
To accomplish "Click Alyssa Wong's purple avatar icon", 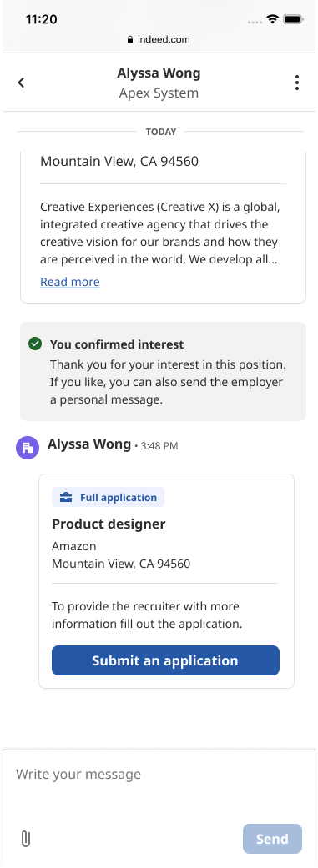I will click(x=28, y=447).
